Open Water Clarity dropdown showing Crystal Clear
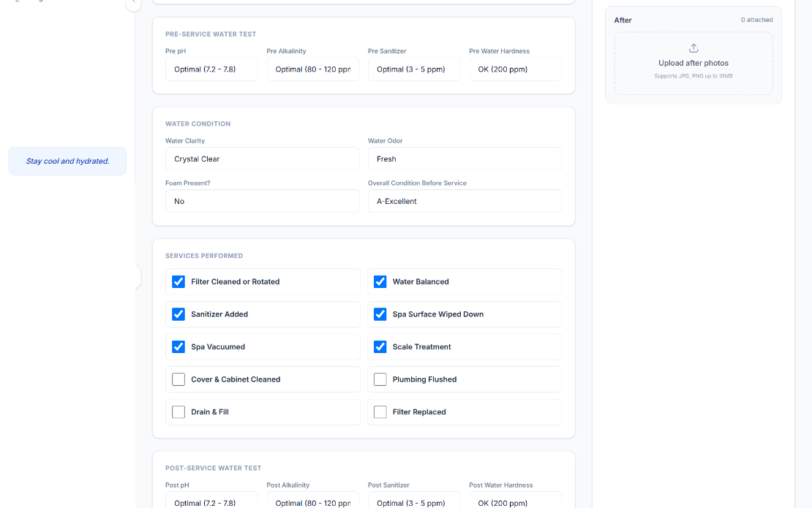The height and width of the screenshot is (508, 812). tap(262, 159)
